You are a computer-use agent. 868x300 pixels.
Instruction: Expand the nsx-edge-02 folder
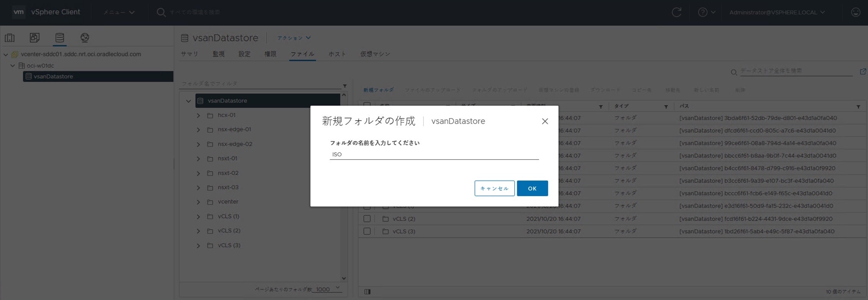tap(198, 144)
